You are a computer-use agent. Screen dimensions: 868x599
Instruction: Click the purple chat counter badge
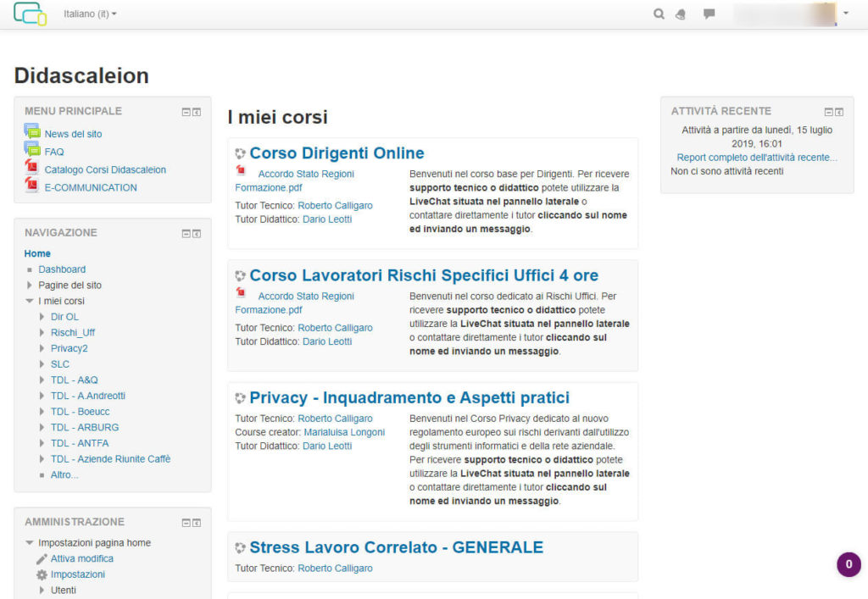point(848,564)
